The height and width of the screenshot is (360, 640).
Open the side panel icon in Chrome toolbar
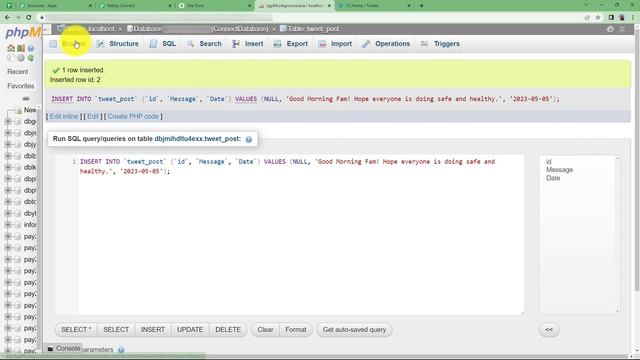(611, 17)
